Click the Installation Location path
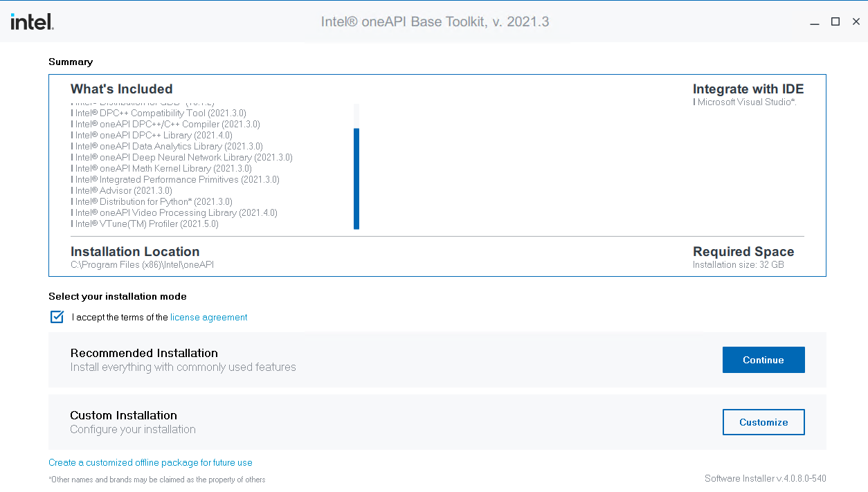This screenshot has height=492, width=868. pyautogui.click(x=141, y=264)
